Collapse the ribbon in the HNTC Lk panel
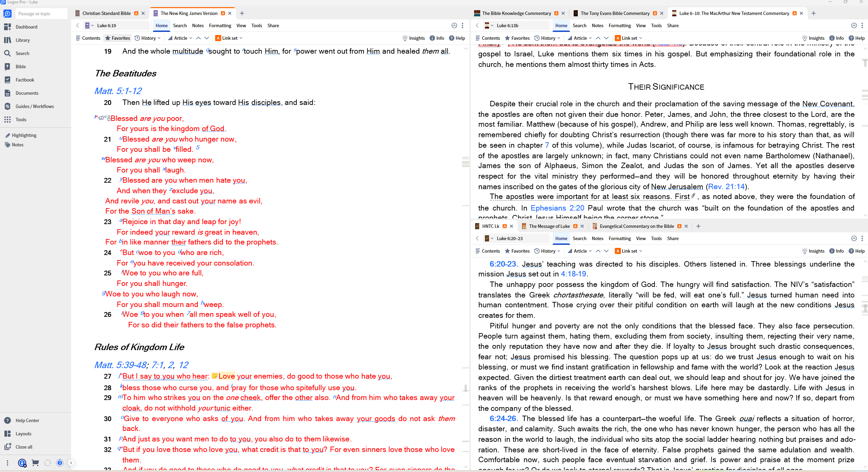Screen dimensions: 868x472 coord(854,238)
